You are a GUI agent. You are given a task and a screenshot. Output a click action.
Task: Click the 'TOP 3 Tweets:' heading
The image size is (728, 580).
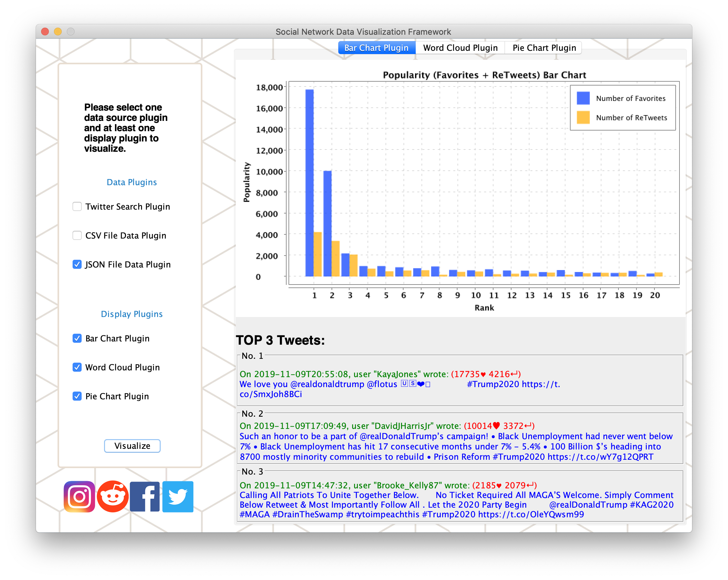click(280, 340)
